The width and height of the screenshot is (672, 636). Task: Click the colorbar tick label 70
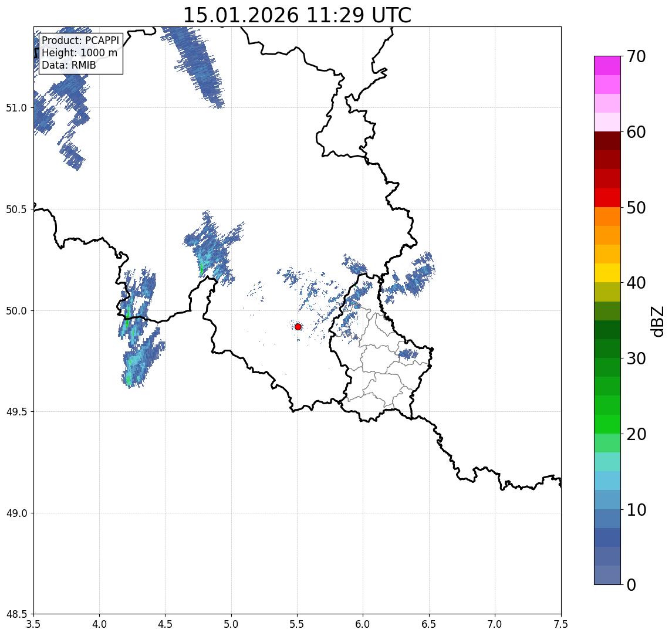(636, 56)
